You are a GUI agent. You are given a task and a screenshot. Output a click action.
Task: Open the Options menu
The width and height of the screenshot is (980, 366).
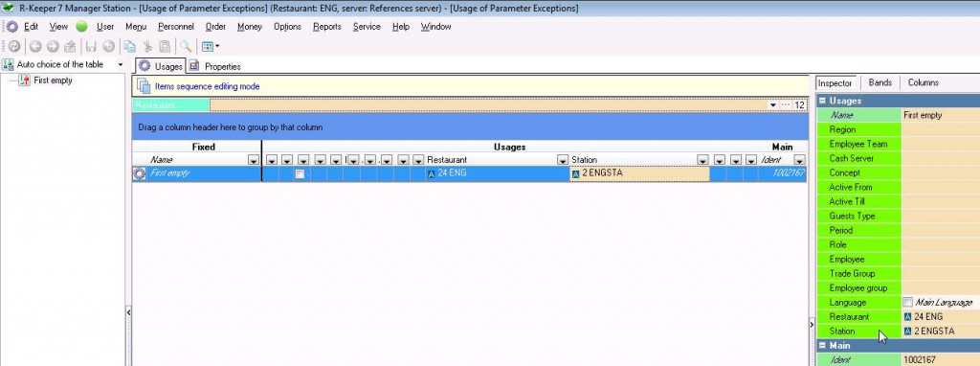tap(287, 27)
